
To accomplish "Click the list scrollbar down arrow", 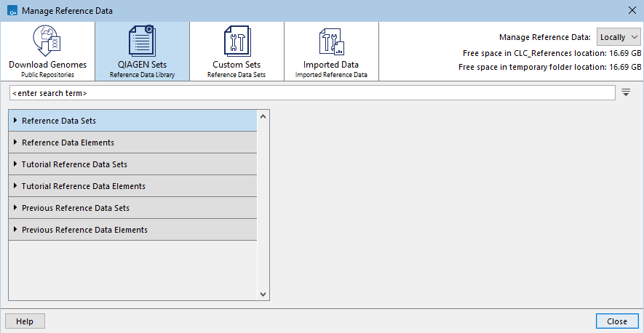I will coord(263,294).
